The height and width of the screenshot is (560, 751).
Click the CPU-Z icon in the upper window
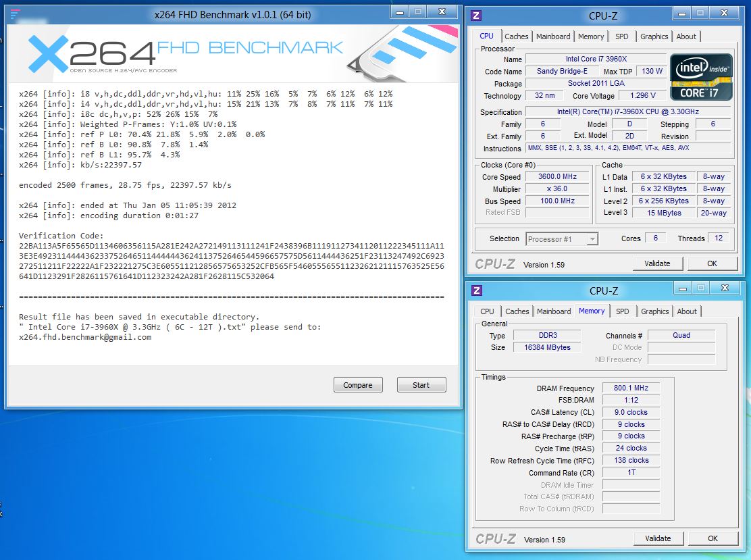pos(476,16)
